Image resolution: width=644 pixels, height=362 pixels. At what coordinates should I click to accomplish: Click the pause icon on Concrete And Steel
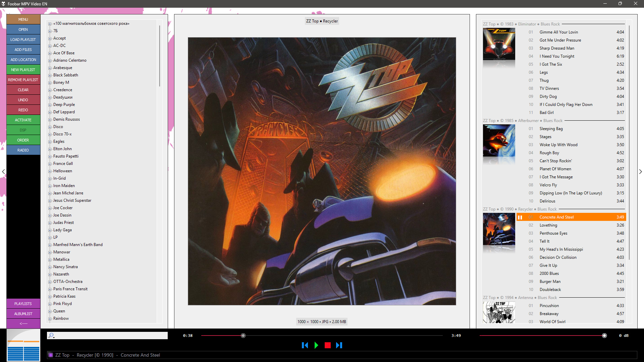click(520, 217)
